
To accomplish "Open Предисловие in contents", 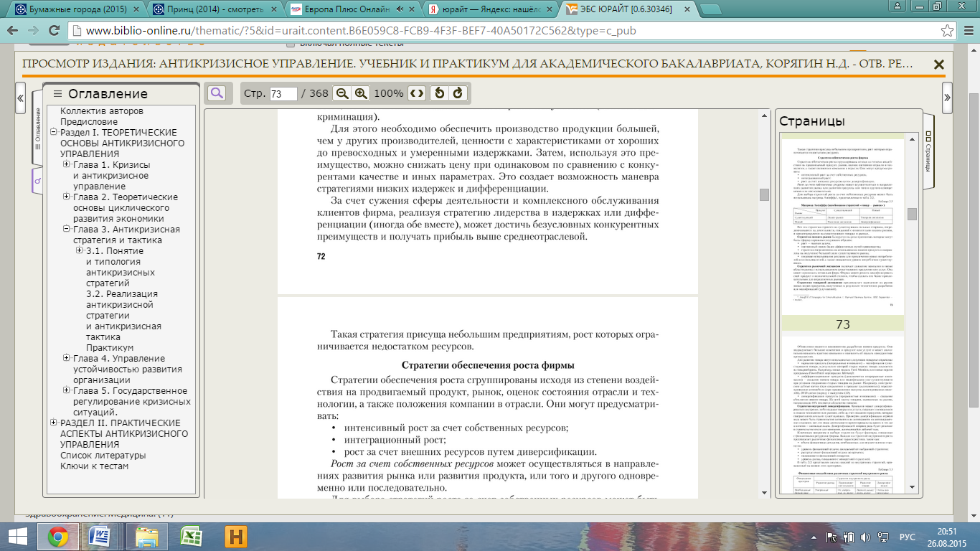I will (89, 122).
